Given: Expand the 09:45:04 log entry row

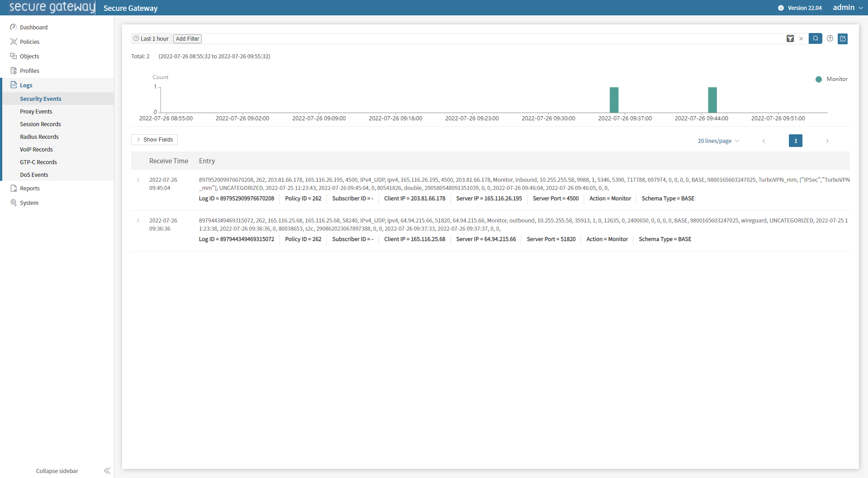Looking at the screenshot, I should 138,180.
